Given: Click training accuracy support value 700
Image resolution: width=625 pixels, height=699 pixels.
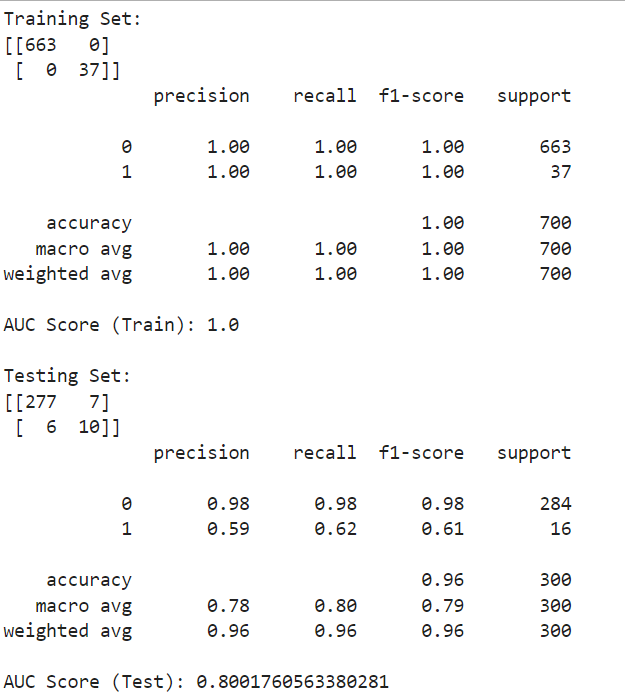Looking at the screenshot, I should 555,223.
